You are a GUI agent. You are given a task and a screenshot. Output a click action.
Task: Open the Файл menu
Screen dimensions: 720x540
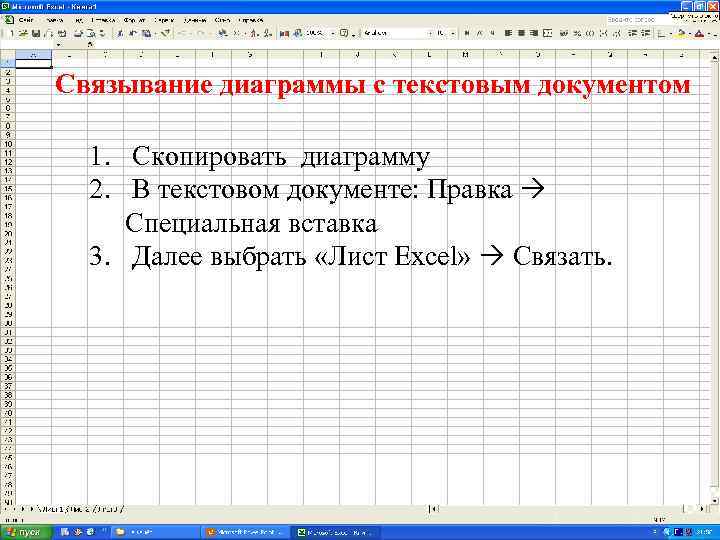(26, 20)
